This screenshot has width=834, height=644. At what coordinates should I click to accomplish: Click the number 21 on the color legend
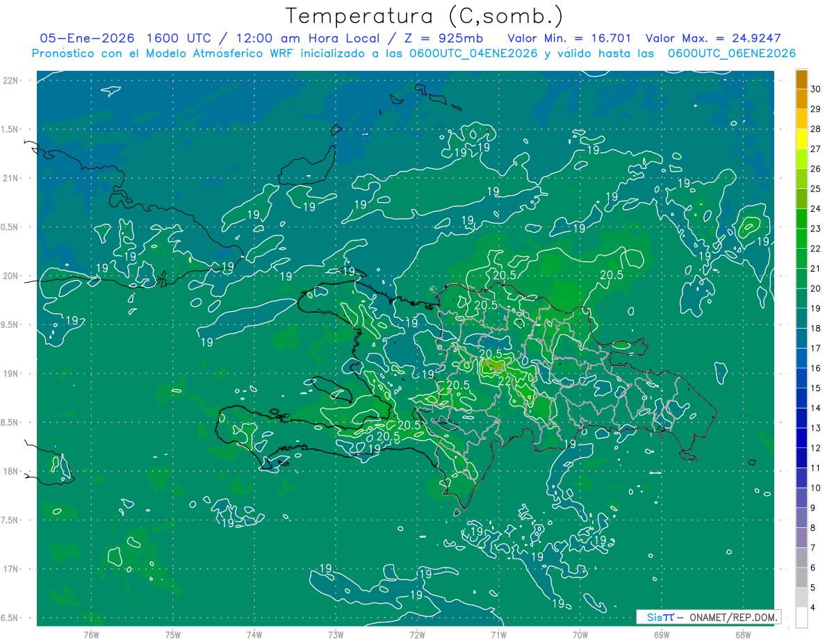pyautogui.click(x=816, y=269)
